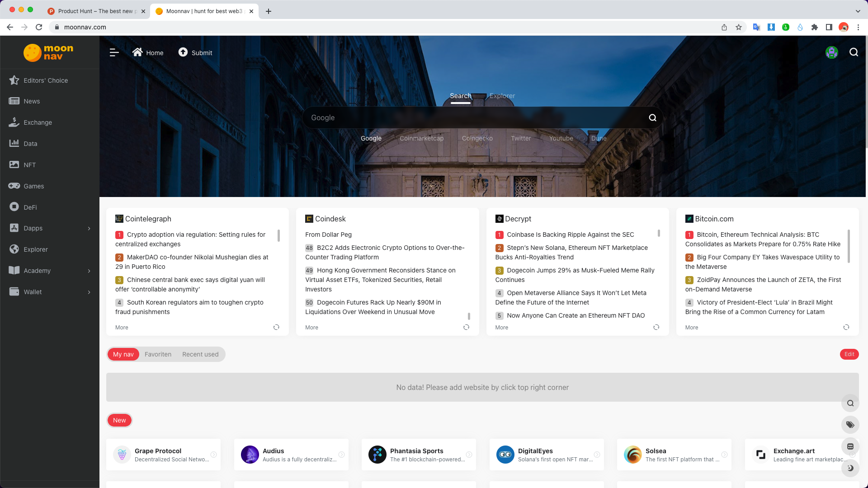Select Coingecko as the search engine
The width and height of the screenshot is (868, 488).
coord(477,138)
